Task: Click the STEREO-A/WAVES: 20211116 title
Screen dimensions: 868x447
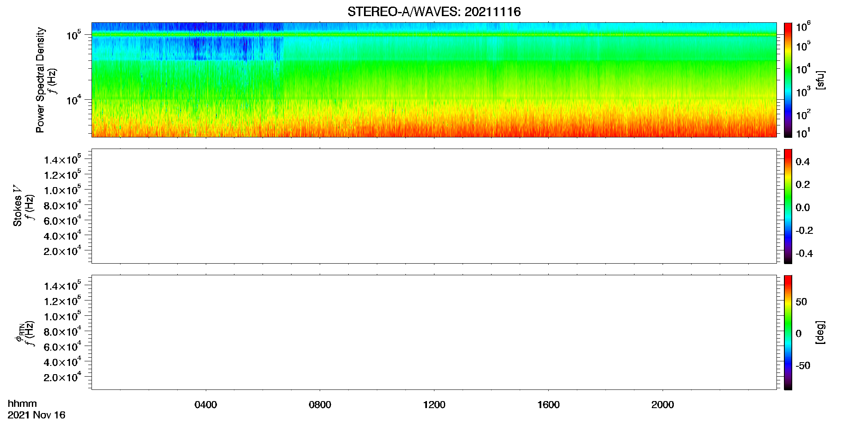Action: click(434, 12)
